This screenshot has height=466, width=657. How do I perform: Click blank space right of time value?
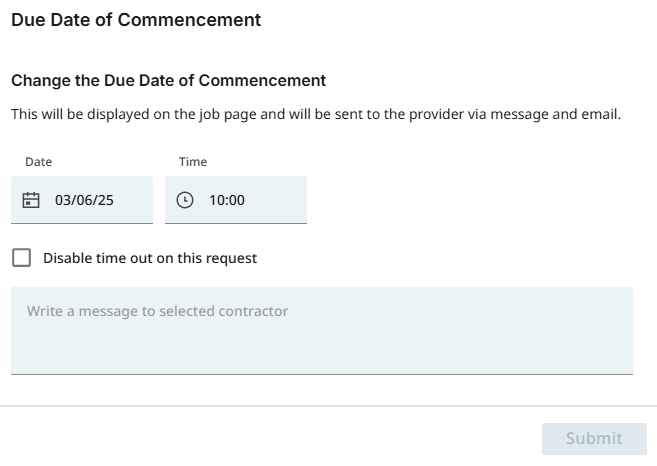(278, 200)
